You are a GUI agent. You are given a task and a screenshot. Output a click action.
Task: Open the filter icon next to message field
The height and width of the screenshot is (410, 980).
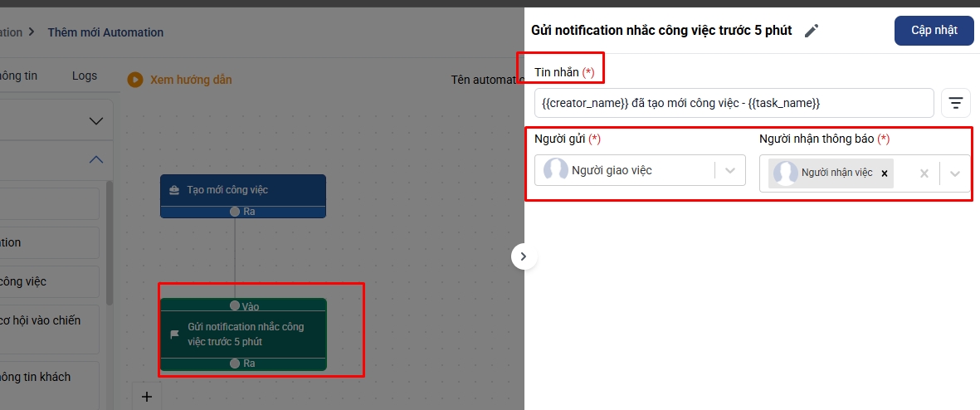956,103
